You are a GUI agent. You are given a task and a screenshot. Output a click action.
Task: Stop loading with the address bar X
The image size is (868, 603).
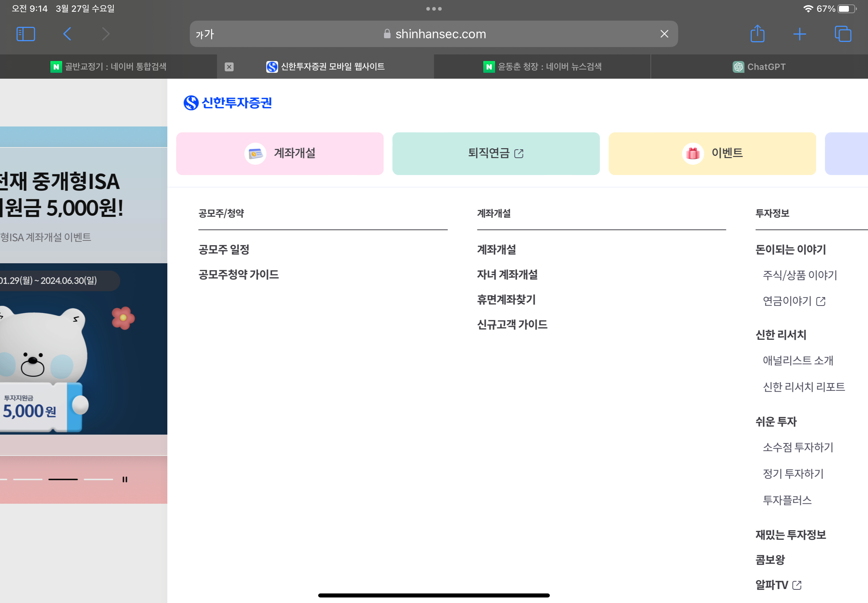664,34
